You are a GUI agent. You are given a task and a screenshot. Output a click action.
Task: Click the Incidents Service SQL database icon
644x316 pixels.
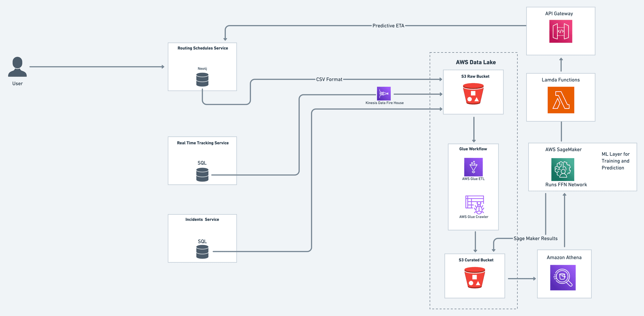[202, 252]
